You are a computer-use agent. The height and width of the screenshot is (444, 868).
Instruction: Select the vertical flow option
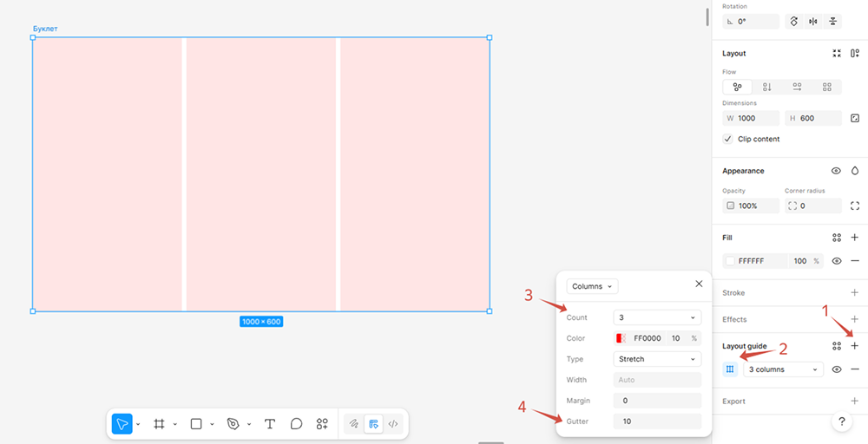click(767, 87)
